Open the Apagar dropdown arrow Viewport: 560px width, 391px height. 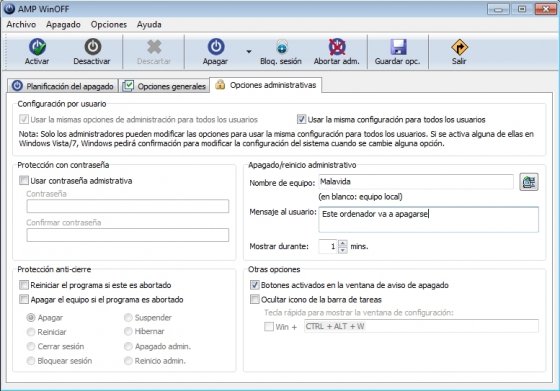click(249, 52)
